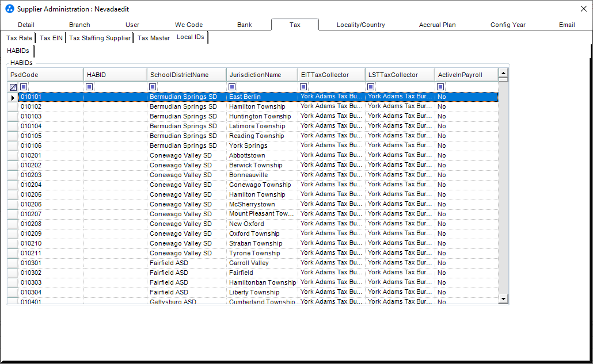Sort by EITTaxCollector column header
593x364 pixels.
tap(332, 75)
